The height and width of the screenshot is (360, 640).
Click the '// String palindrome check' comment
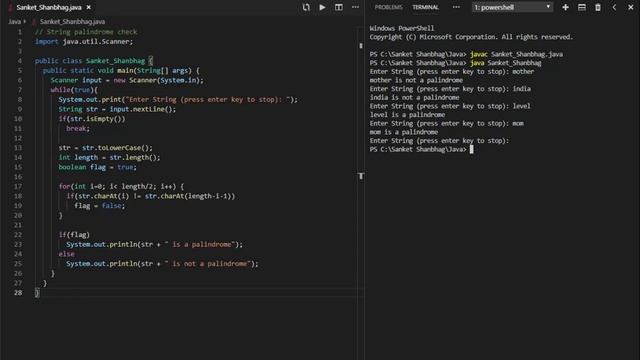86,32
